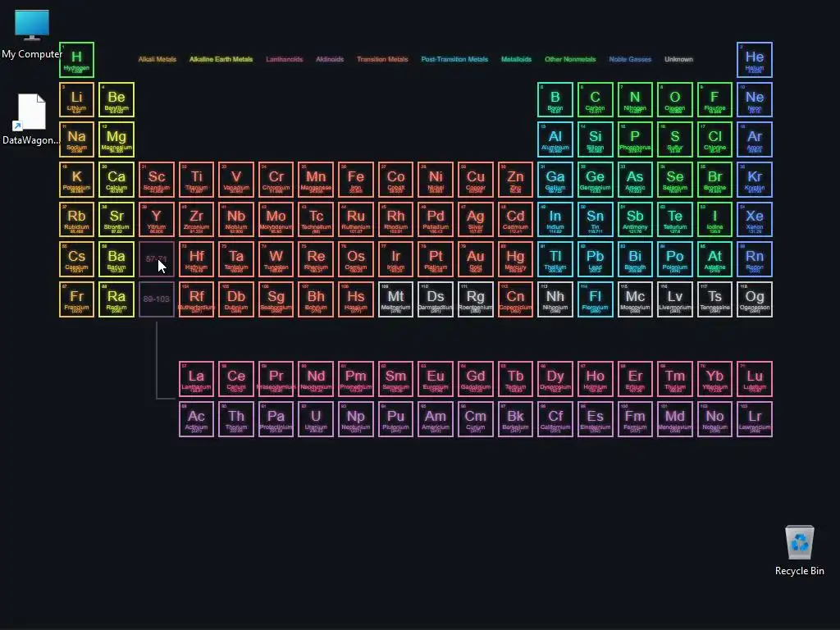Select the Francium (Fr) tile

pyautogui.click(x=76, y=299)
